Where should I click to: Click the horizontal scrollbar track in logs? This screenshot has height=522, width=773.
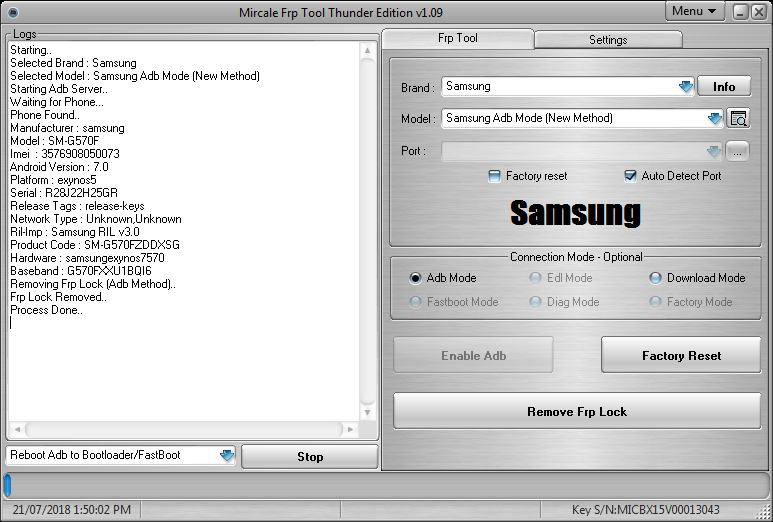[x=184, y=429]
